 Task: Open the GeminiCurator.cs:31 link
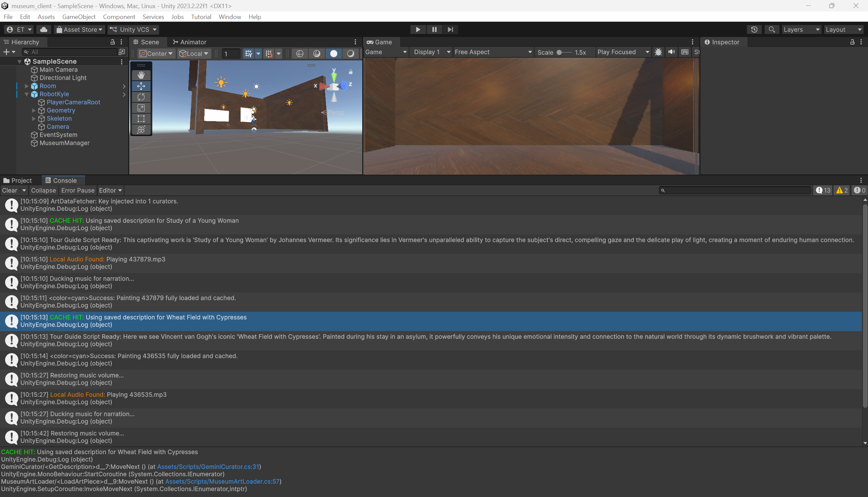tap(208, 466)
